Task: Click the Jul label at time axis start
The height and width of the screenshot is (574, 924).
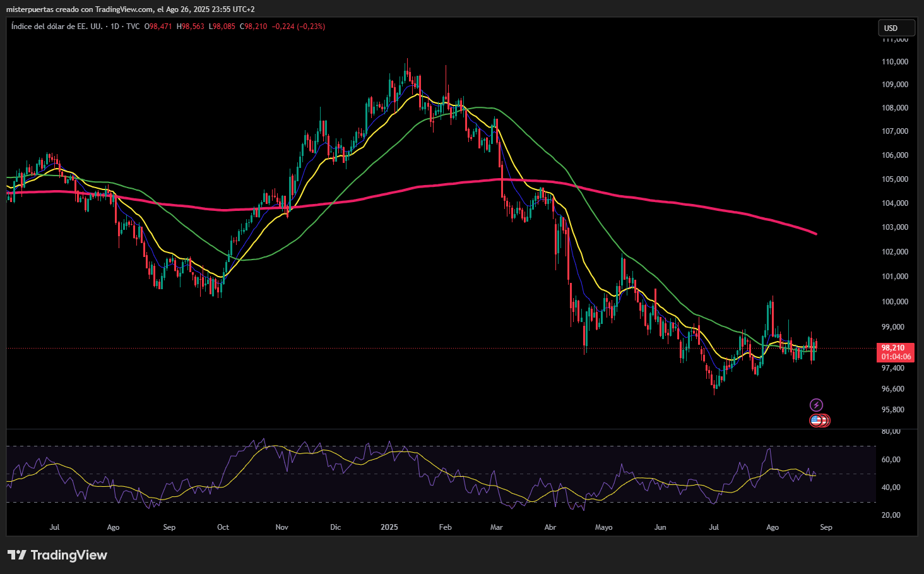Action: tap(54, 527)
